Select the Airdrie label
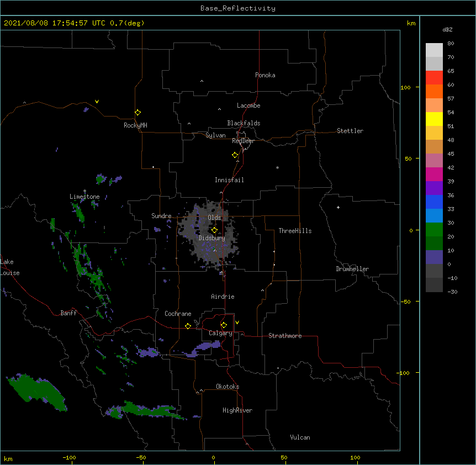Screen dimensions: 476x465 point(223,297)
